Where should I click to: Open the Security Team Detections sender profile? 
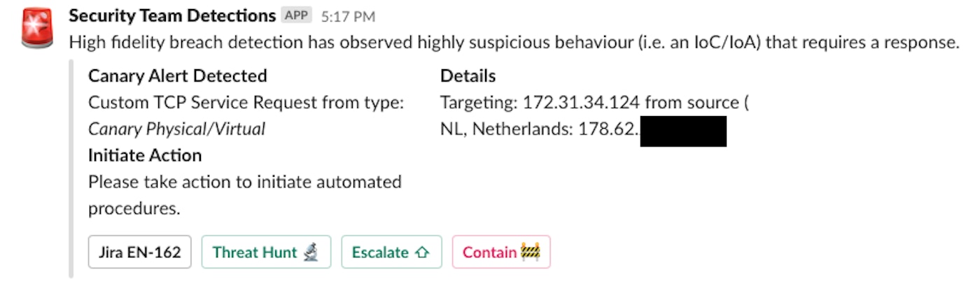172,15
